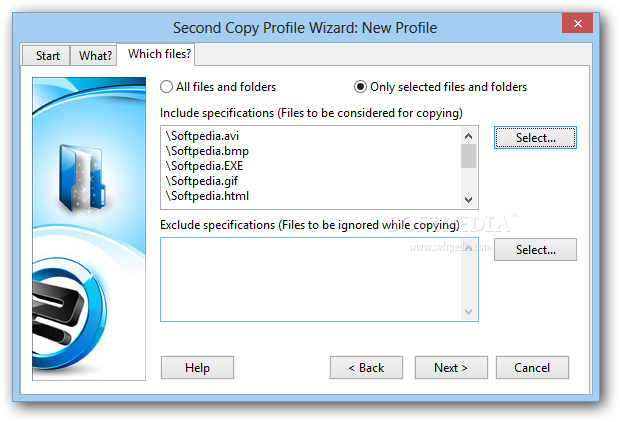Open the 'What?' tab
This screenshot has height=422, width=620.
[x=94, y=55]
